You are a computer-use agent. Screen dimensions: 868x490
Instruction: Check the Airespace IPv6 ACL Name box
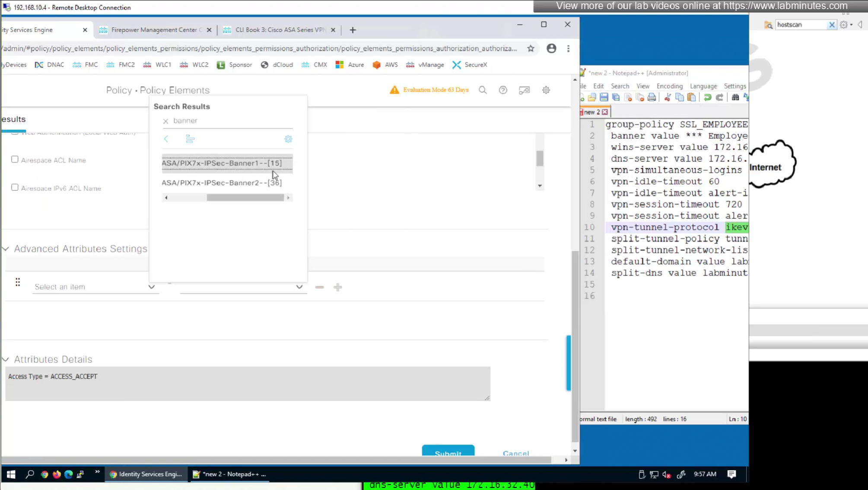pos(15,187)
